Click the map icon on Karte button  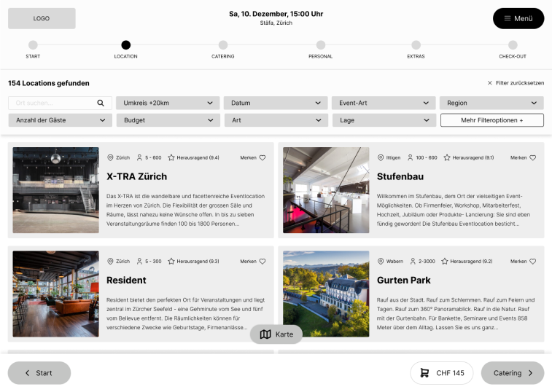[265, 334]
